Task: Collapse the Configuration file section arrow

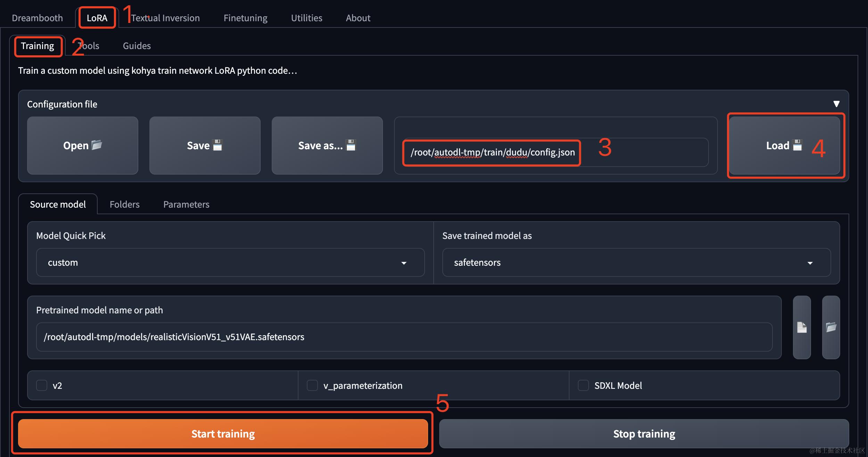Action: [x=836, y=104]
